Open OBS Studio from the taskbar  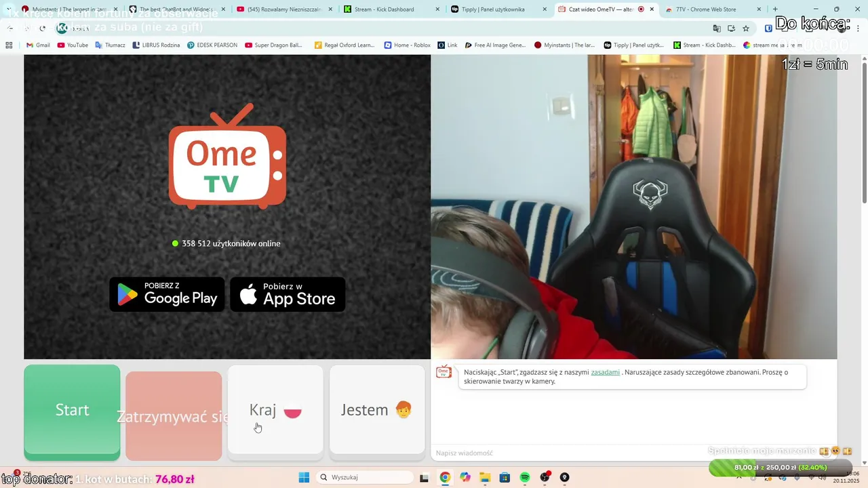[x=545, y=477]
